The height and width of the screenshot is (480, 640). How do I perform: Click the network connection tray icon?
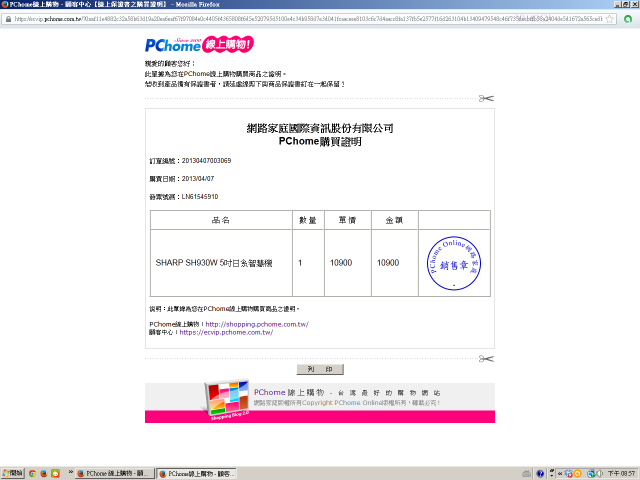point(591,473)
